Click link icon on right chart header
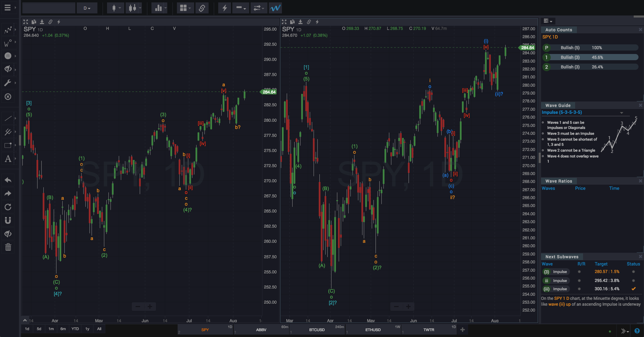 tap(309, 22)
